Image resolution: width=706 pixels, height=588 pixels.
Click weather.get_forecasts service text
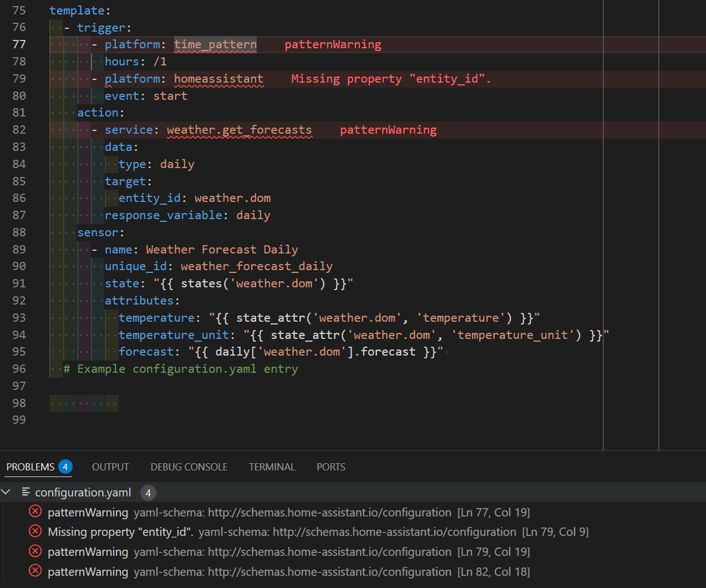point(239,130)
